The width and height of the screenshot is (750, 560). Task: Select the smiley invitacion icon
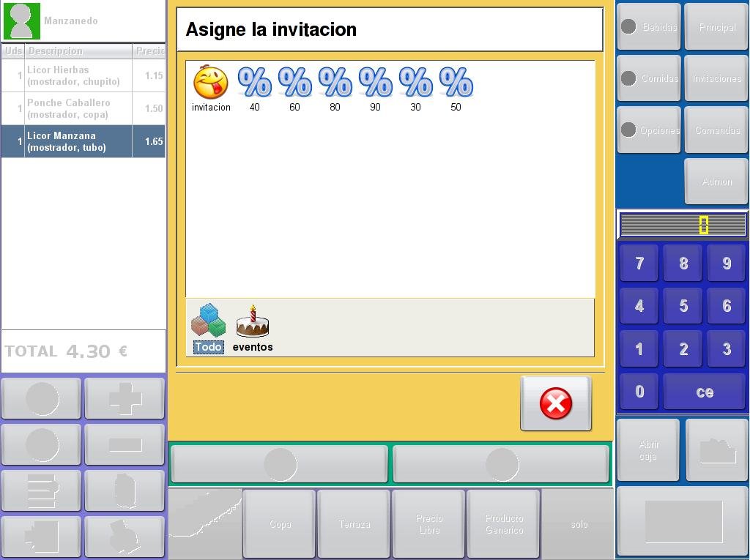[x=210, y=83]
